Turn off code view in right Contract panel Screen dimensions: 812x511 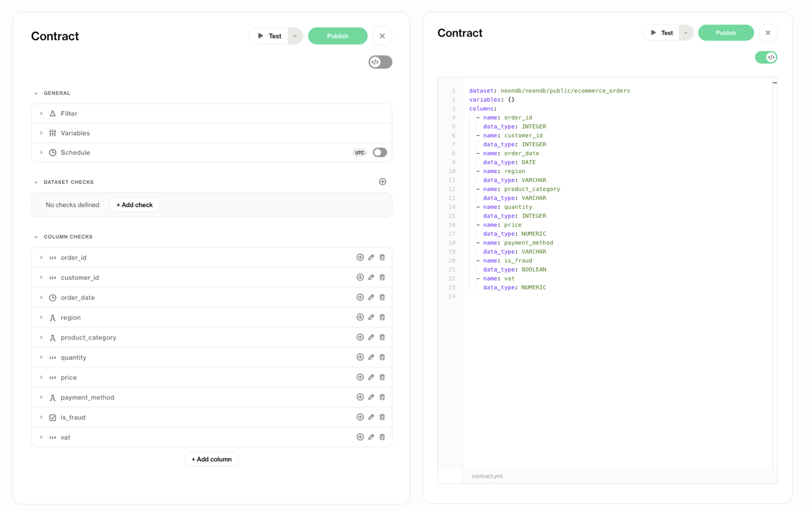pyautogui.click(x=766, y=57)
